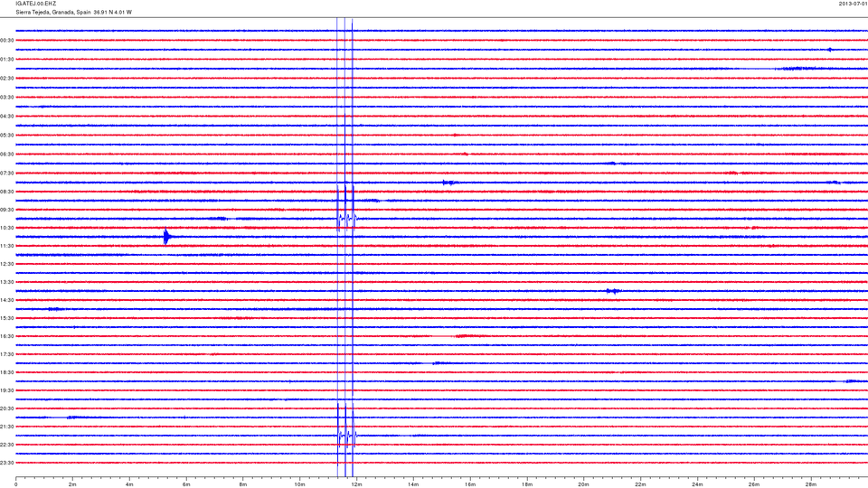
Task: Click the 2m tick label on time axis
Action: point(72,484)
